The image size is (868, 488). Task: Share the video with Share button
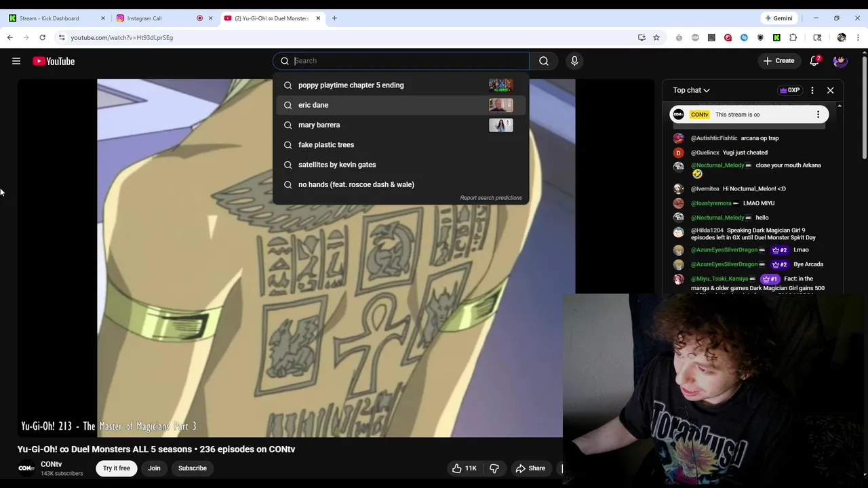click(530, 468)
